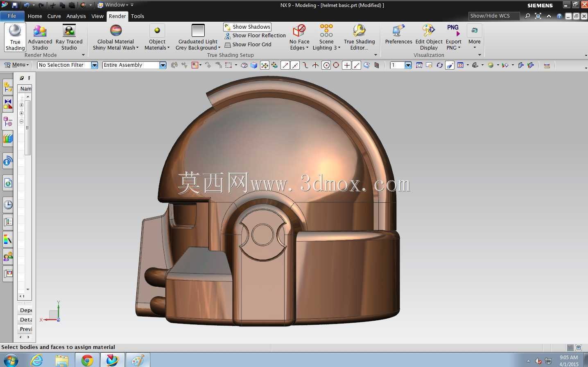This screenshot has height=367, width=588.
Task: Click the Undo icon in title bar
Action: (26, 5)
